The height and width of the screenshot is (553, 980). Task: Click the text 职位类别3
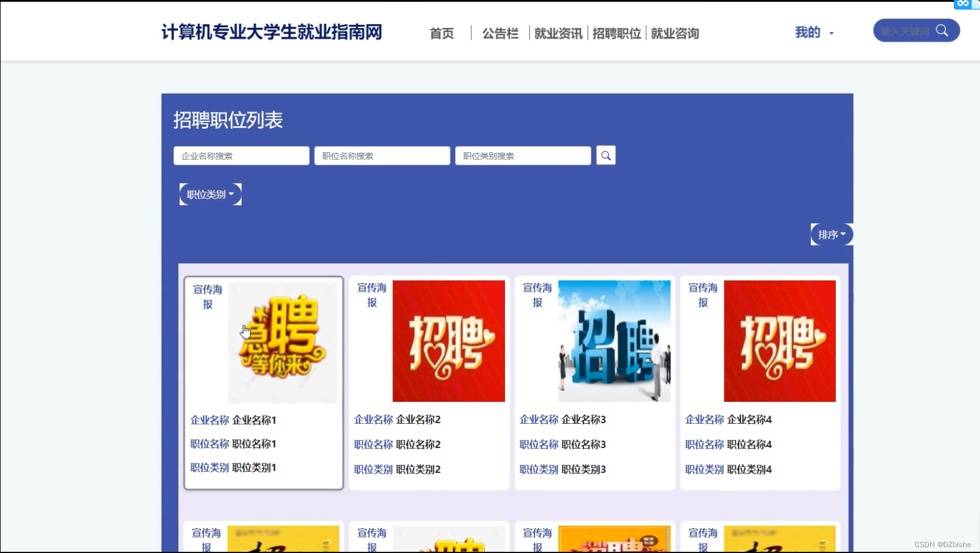(x=584, y=469)
